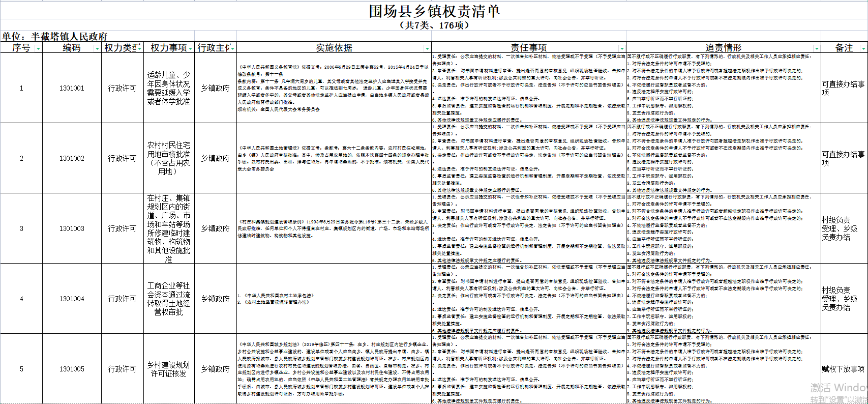Open the 行政主体 column filter dropdown
The width and height of the screenshot is (868, 404).
pyautogui.click(x=232, y=48)
